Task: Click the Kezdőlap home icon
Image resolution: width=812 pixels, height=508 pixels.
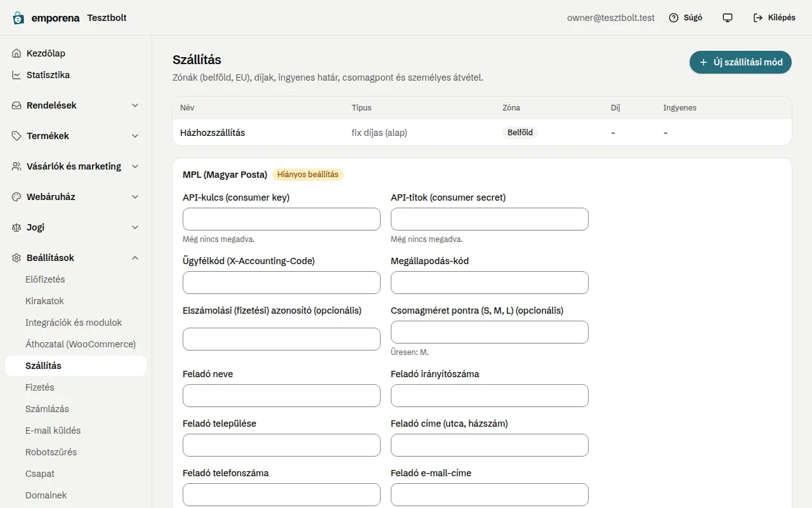Action: (x=16, y=53)
